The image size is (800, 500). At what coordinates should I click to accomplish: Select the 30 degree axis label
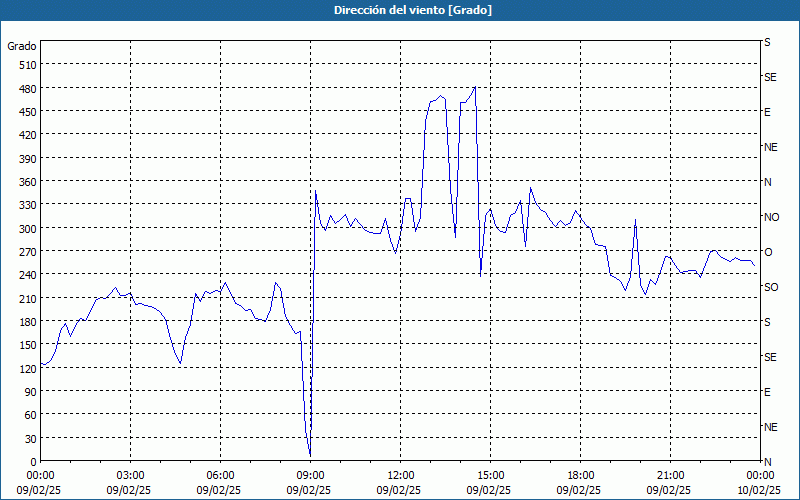[x=31, y=439]
